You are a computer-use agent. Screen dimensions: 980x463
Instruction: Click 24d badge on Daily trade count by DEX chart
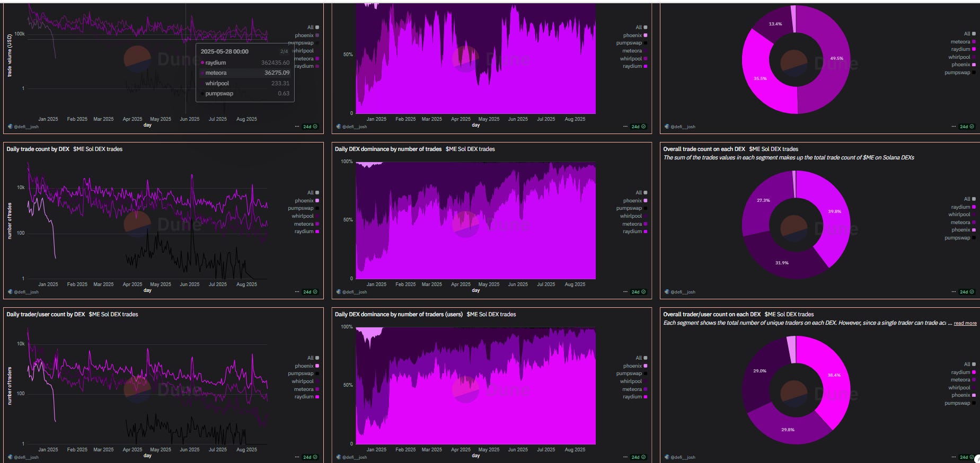coord(310,292)
